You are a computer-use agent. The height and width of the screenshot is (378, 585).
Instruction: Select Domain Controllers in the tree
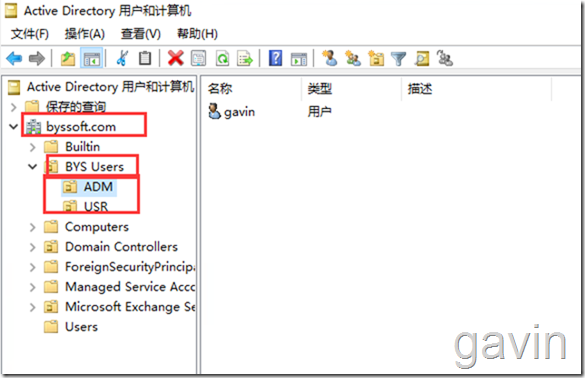click(x=121, y=247)
